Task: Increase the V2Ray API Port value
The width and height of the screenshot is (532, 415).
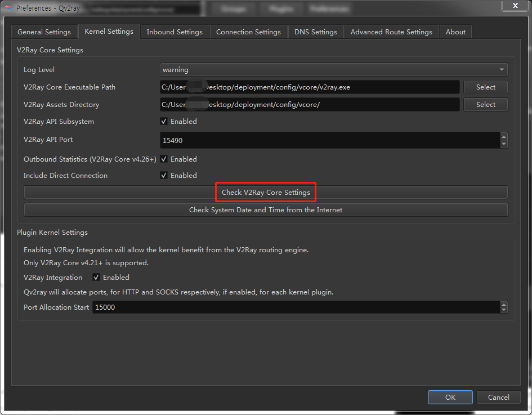Action: 504,136
